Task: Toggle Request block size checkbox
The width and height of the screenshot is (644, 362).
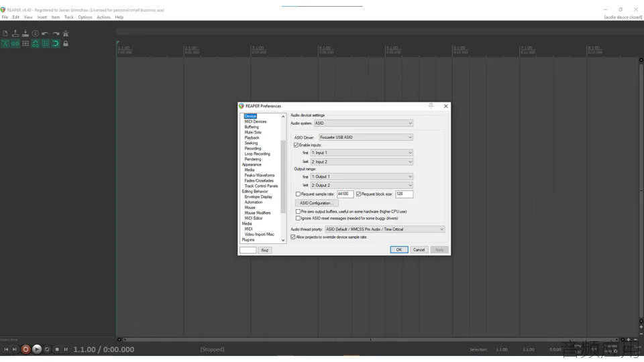Action: (358, 194)
